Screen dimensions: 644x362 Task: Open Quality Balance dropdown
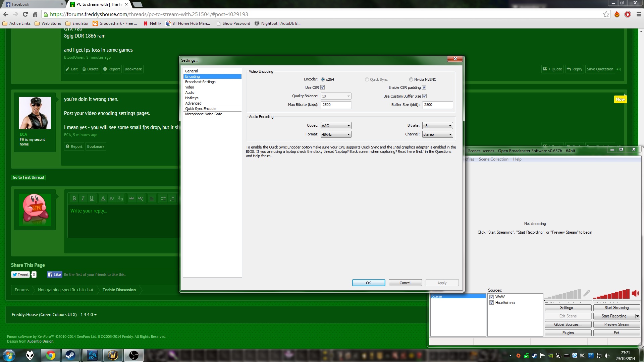(336, 96)
